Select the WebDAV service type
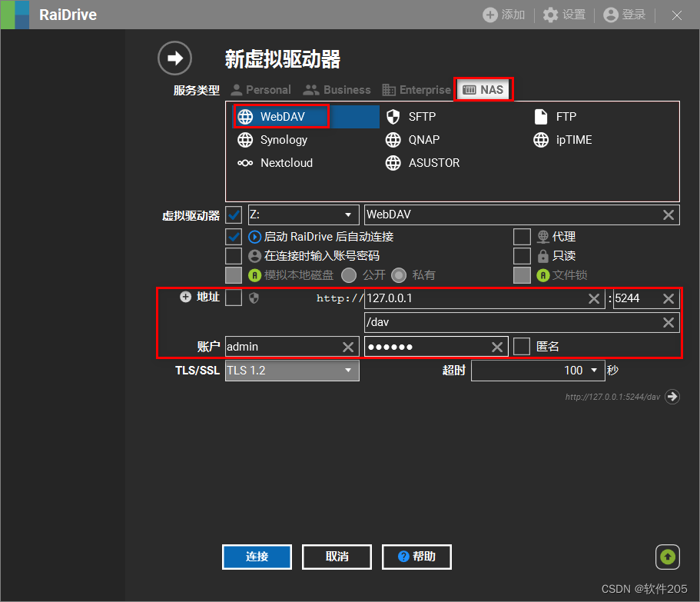700x602 pixels. pos(307,117)
